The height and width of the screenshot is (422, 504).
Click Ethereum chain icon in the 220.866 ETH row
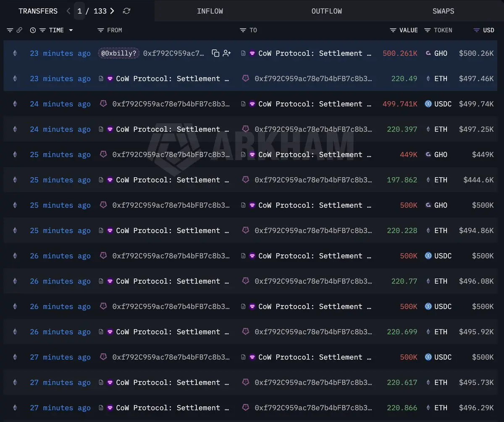click(x=15, y=408)
